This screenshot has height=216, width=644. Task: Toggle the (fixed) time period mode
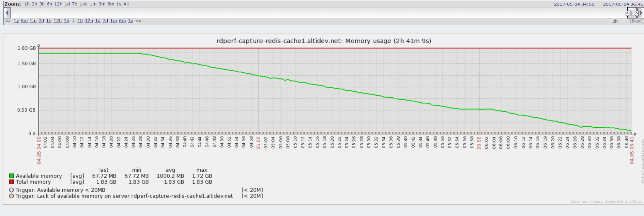(x=636, y=21)
